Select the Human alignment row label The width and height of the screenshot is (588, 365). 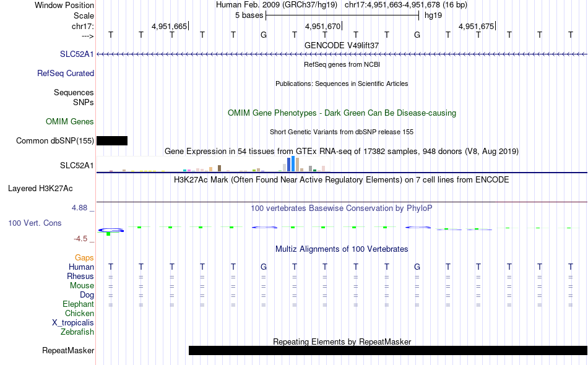(81, 267)
